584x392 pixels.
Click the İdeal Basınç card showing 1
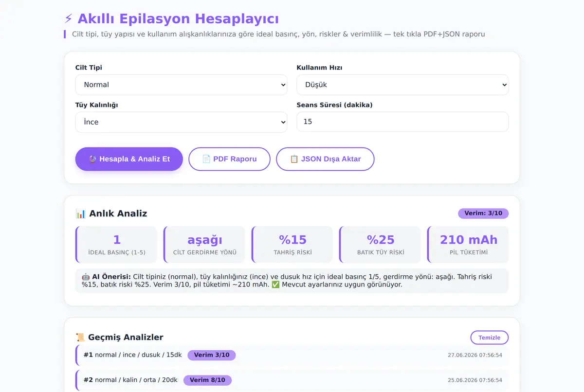point(116,245)
